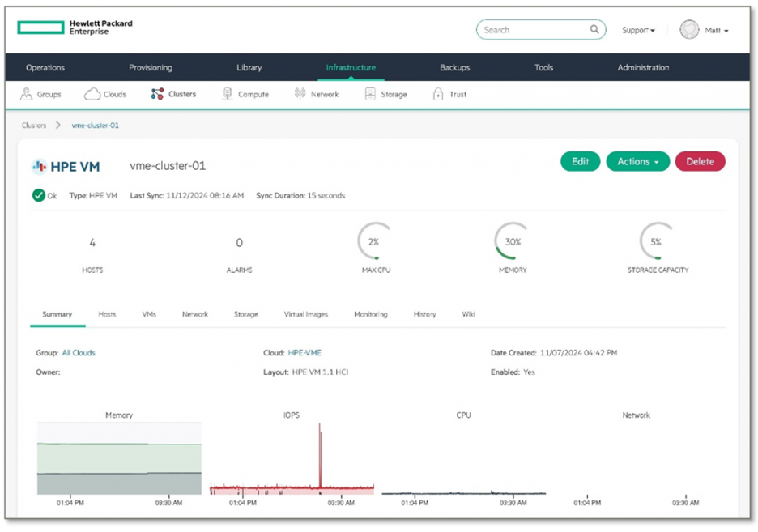
Task: Click the Clouds icon in sub-navigation
Action: point(92,94)
